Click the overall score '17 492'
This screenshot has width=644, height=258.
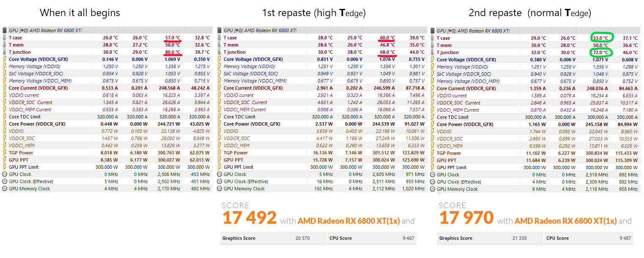coord(249,218)
